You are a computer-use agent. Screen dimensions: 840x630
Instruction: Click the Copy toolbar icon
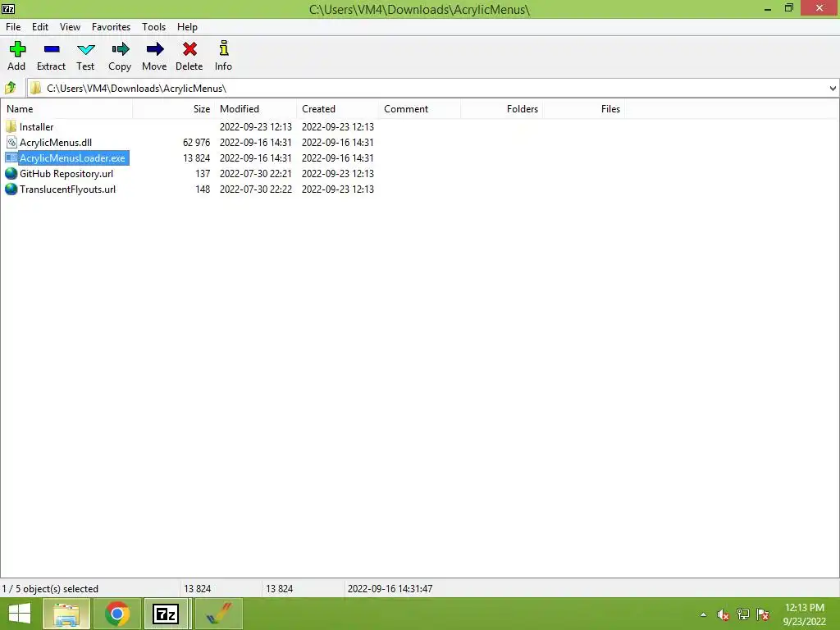click(121, 49)
